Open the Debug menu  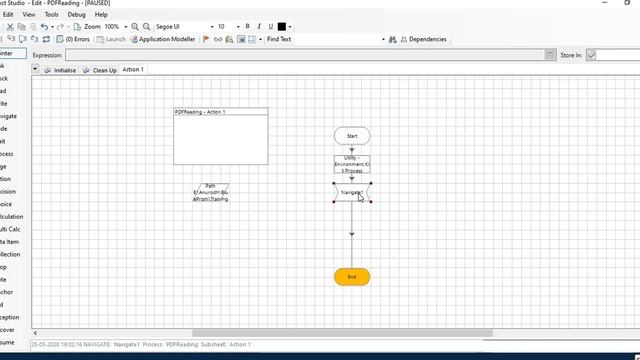tap(76, 14)
